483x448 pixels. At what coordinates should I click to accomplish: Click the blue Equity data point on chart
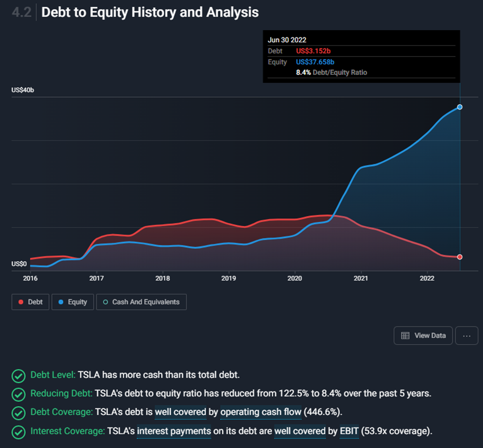pos(460,107)
